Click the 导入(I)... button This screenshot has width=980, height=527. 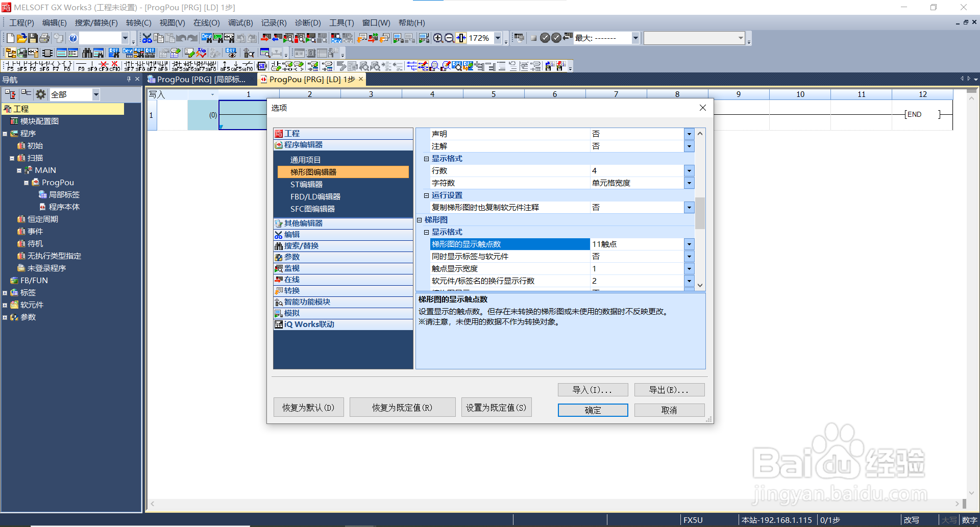tap(593, 390)
